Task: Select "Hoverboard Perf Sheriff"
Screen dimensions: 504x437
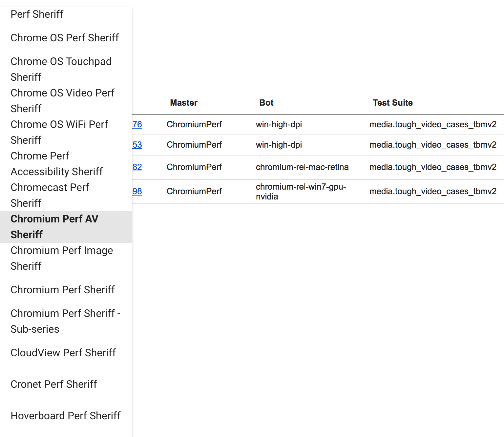Action: point(66,416)
